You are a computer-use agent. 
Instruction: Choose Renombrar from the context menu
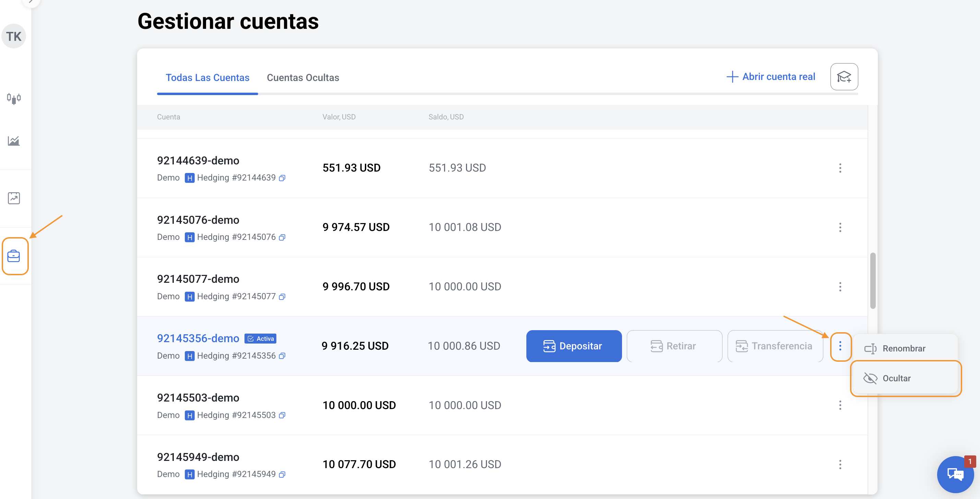904,348
